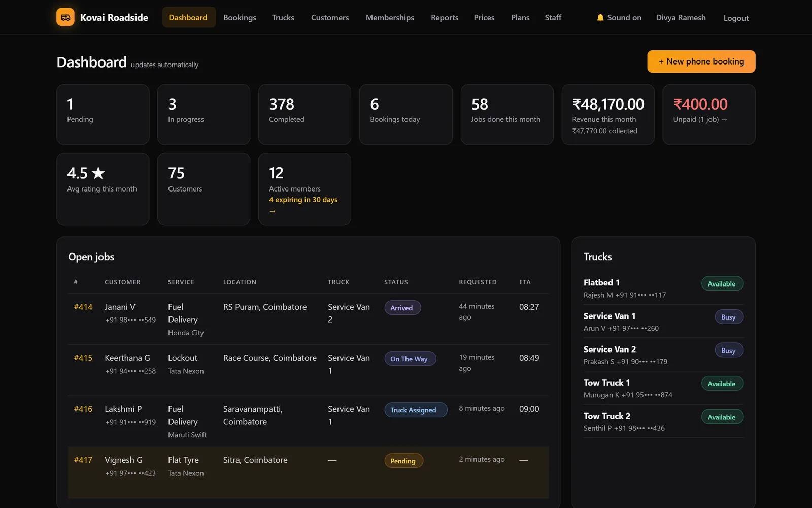
Task: Switch to the Memberships tab
Action: pyautogui.click(x=390, y=18)
